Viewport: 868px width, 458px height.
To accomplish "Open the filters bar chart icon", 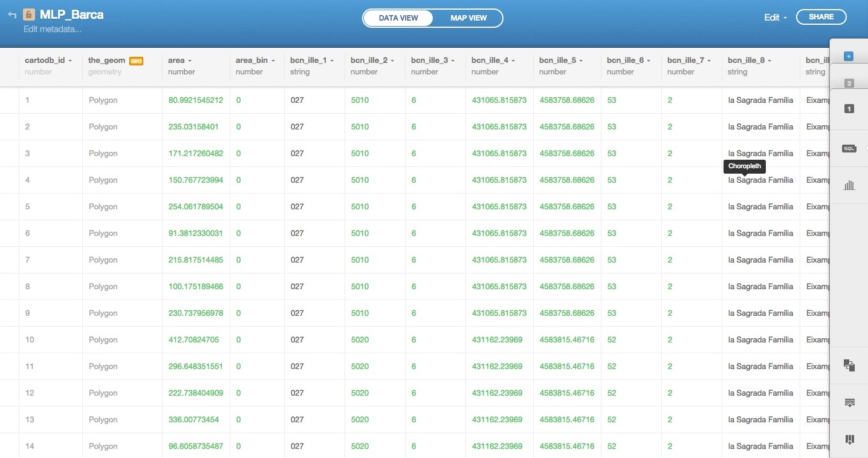I will (849, 185).
